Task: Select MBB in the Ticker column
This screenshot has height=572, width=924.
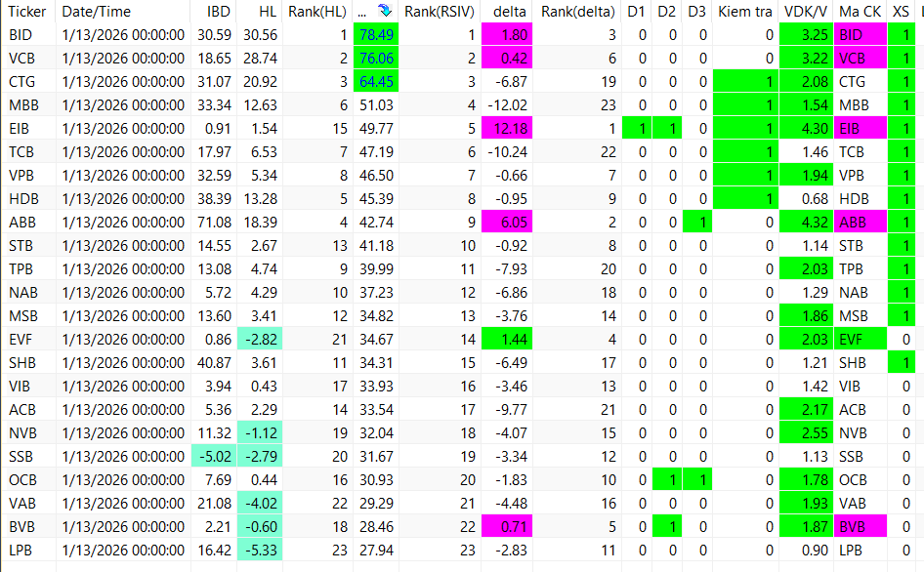Action: [23, 105]
